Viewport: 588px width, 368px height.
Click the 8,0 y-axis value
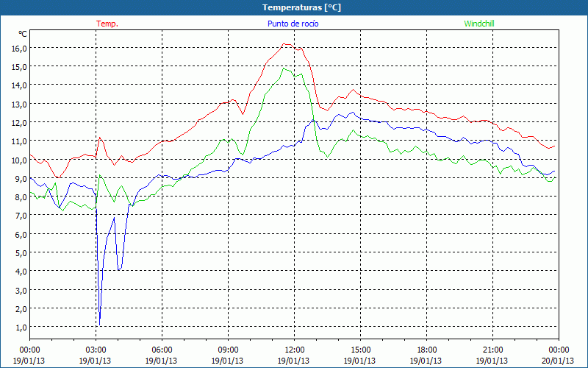pos(21,197)
